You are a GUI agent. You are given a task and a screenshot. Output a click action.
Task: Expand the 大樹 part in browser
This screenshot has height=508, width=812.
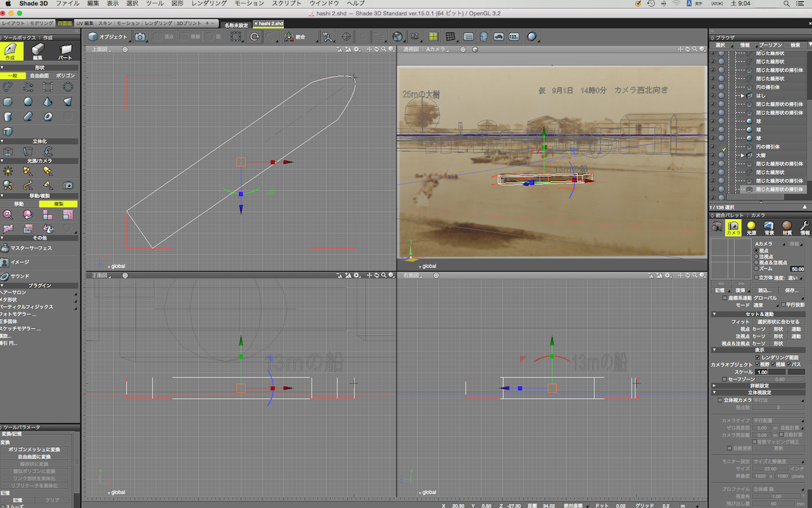pos(742,155)
